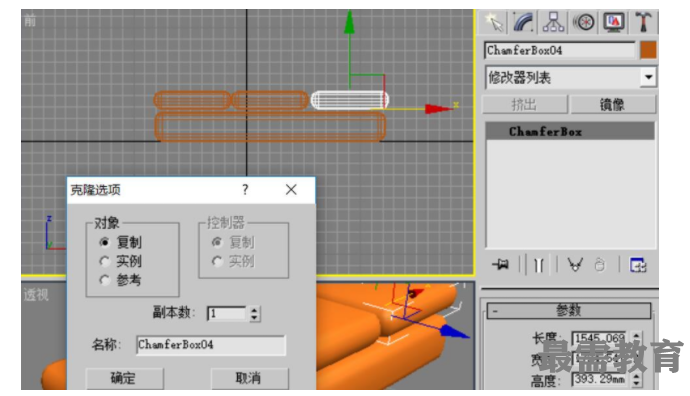The height and width of the screenshot is (396, 690).
Task: Click the 取消 button
Action: click(250, 378)
